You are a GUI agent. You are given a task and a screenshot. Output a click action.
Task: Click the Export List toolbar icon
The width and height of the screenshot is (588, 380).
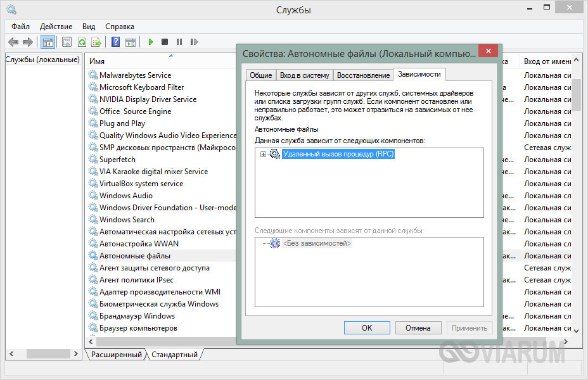[96, 42]
